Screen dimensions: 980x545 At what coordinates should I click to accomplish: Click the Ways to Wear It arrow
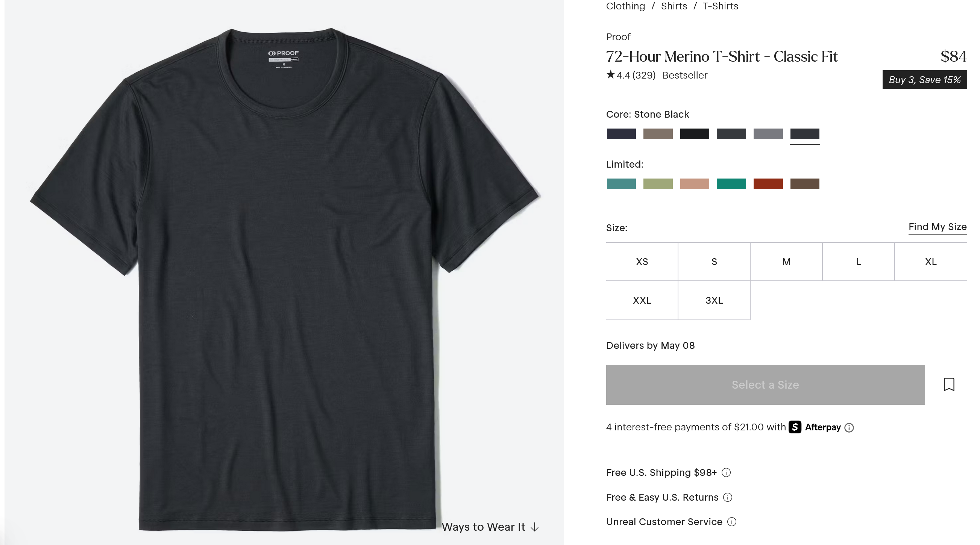tap(534, 527)
